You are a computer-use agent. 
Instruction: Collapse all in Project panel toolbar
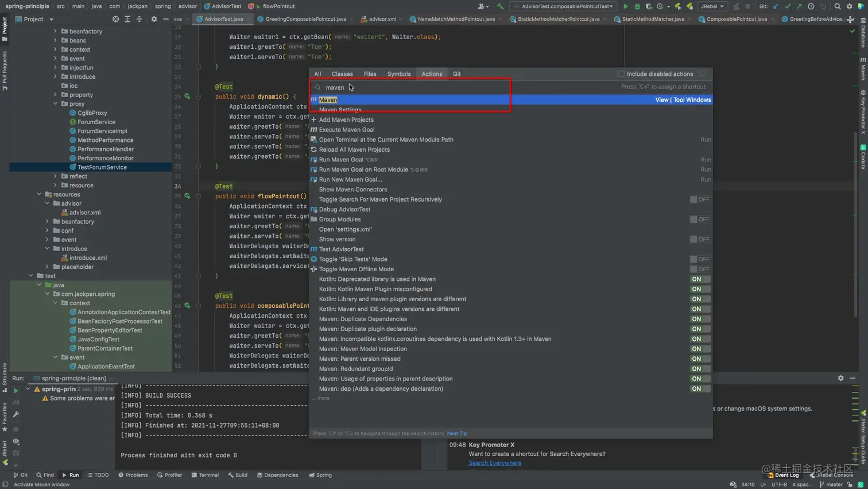(139, 19)
